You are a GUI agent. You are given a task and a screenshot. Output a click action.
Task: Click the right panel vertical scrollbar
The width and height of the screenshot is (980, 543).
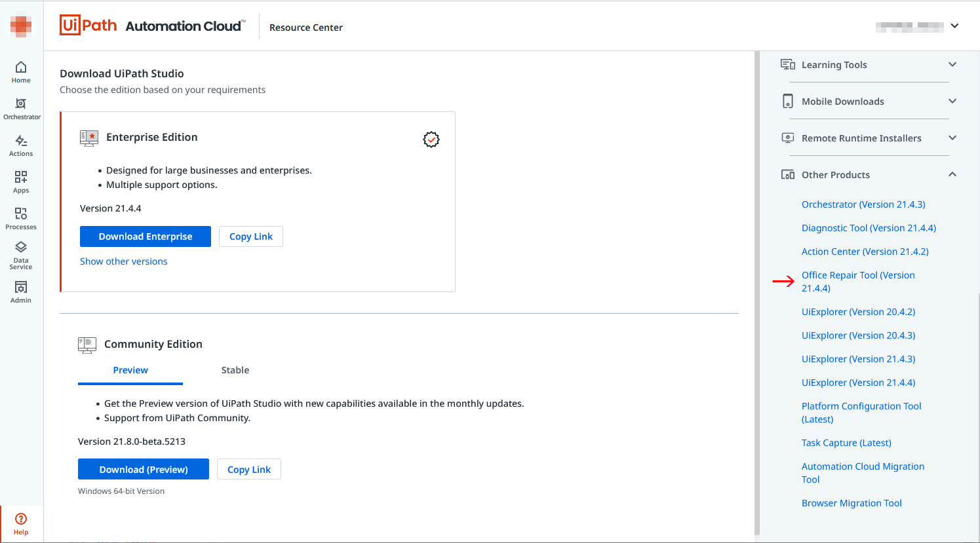point(757,295)
